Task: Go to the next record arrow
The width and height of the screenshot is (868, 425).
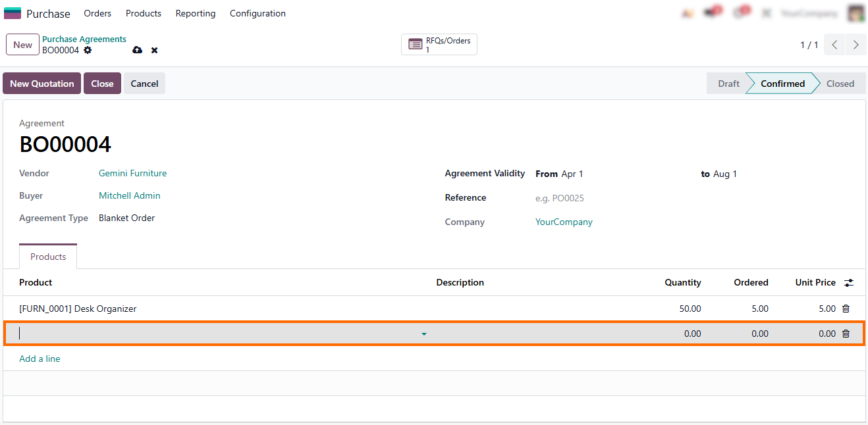Action: 855,45
